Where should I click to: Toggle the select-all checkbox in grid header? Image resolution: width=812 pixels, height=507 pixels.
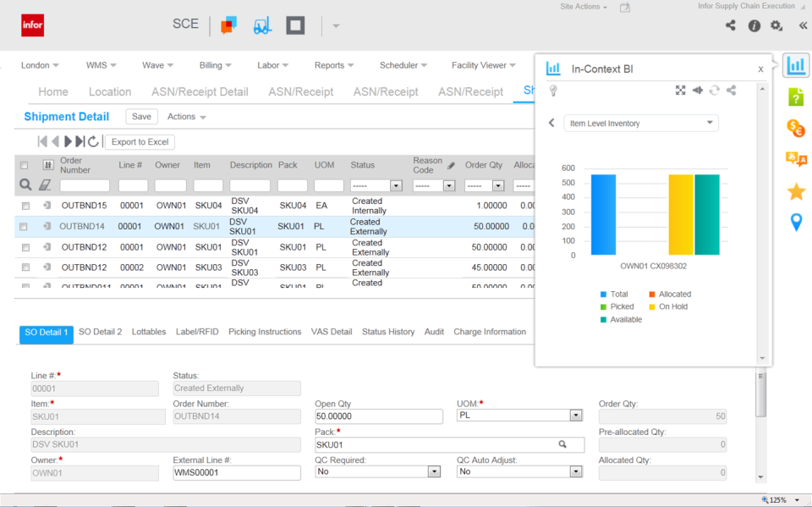23,165
